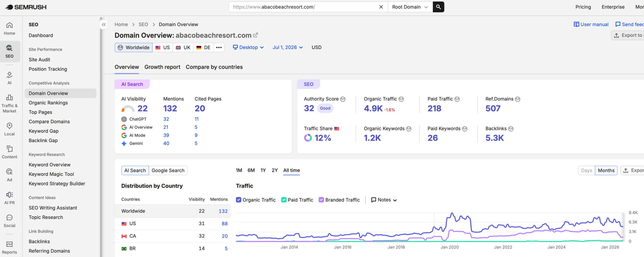This screenshot has width=644, height=257.
Task: Show info for Ref.Domains
Action: 517,99
